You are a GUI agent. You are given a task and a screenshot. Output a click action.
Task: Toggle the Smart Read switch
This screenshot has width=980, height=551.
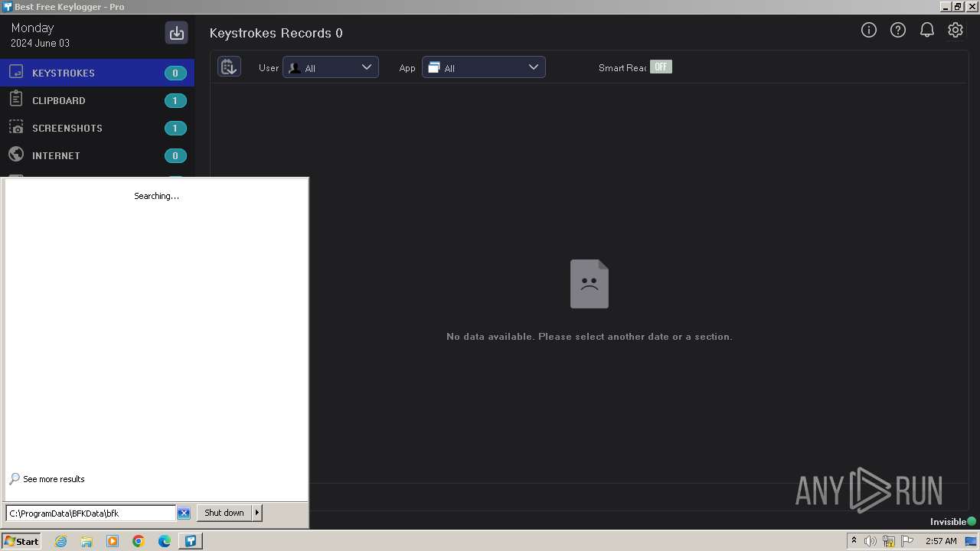(661, 67)
